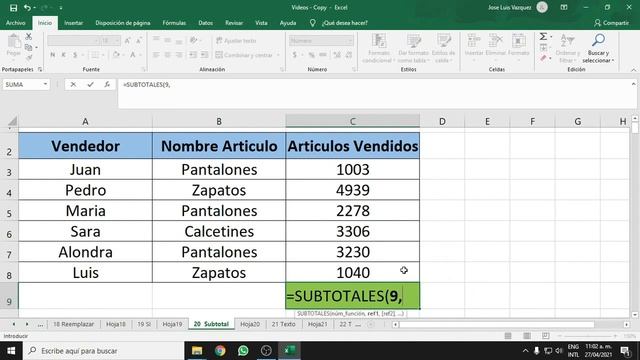640x360 pixels.
Task: Click the zoom slider in status bar
Action: click(x=588, y=336)
